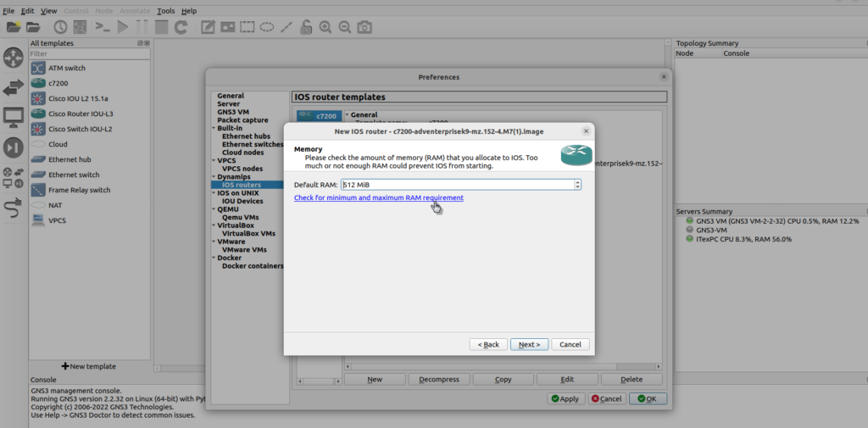Viewport: 868px width, 428px height.
Task: Click the Next button in the wizard
Action: click(x=529, y=344)
